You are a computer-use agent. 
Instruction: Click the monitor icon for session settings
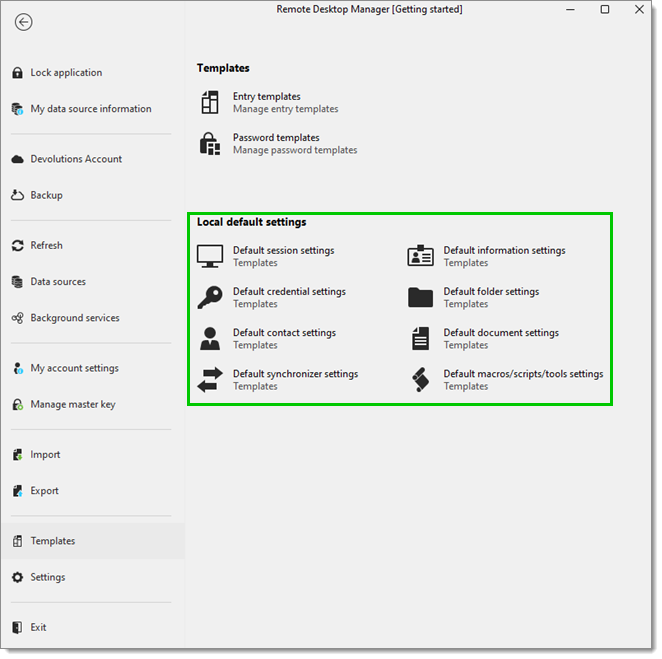(210, 256)
